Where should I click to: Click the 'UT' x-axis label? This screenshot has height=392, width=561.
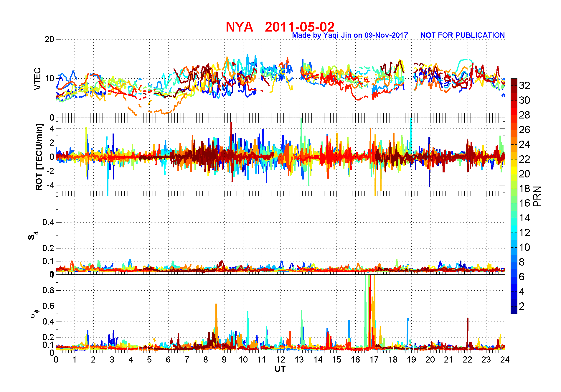click(280, 369)
